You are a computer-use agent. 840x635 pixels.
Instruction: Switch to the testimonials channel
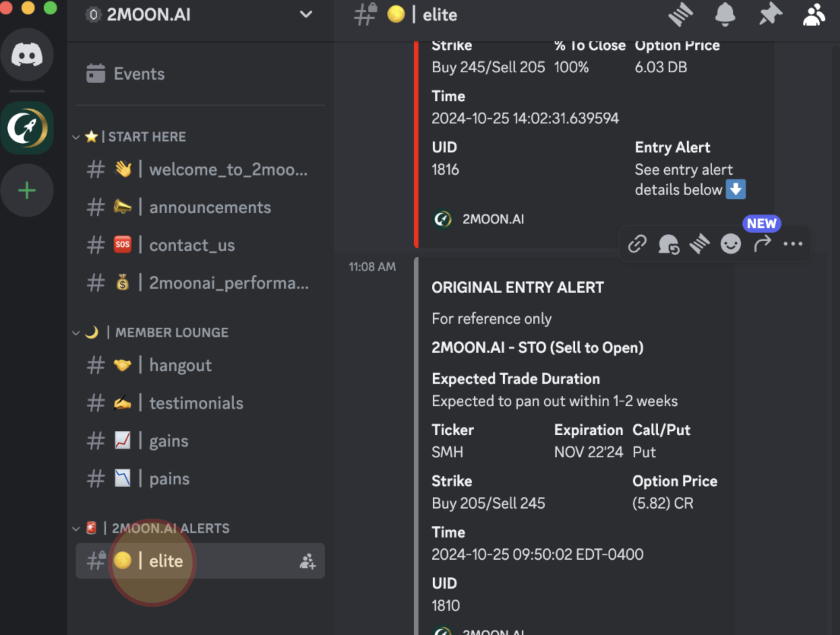click(196, 403)
